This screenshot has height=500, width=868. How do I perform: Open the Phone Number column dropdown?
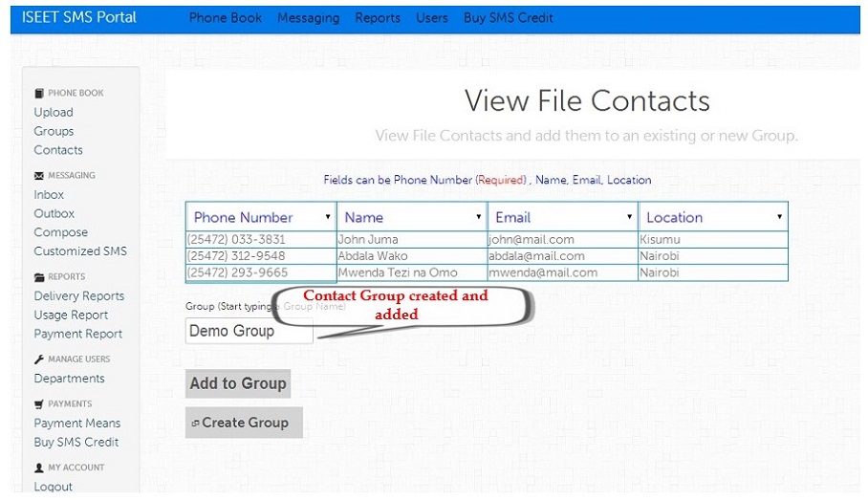point(328,217)
